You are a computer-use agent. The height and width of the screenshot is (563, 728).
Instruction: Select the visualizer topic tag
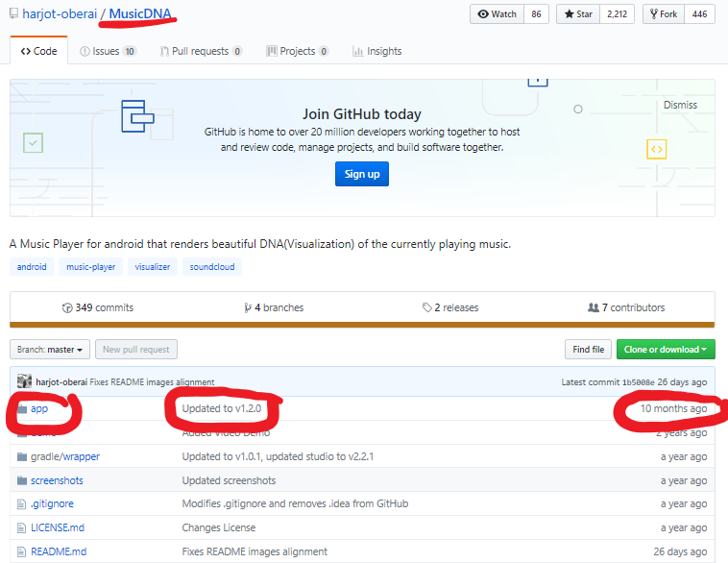pyautogui.click(x=153, y=267)
